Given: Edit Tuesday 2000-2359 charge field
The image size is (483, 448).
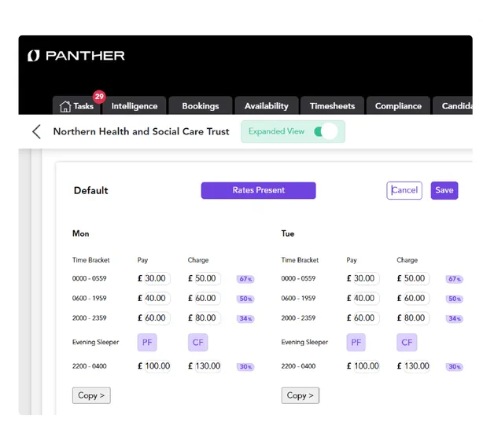Looking at the screenshot, I should coord(416,318).
